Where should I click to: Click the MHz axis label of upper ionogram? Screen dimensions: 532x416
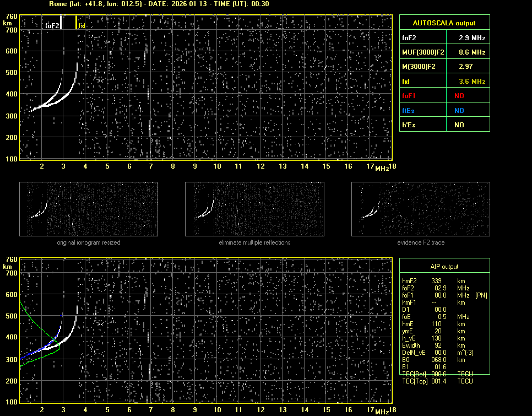click(x=382, y=168)
